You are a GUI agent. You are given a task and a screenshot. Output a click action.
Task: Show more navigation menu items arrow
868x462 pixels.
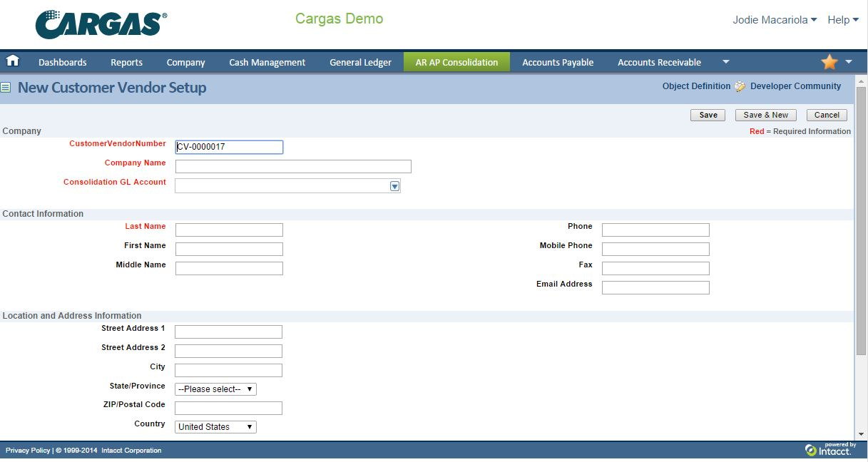click(726, 62)
